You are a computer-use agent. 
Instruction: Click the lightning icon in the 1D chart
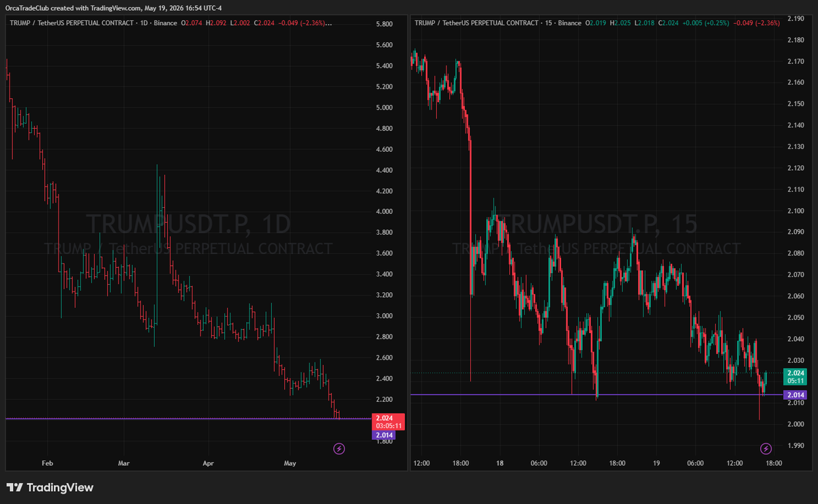click(x=339, y=448)
